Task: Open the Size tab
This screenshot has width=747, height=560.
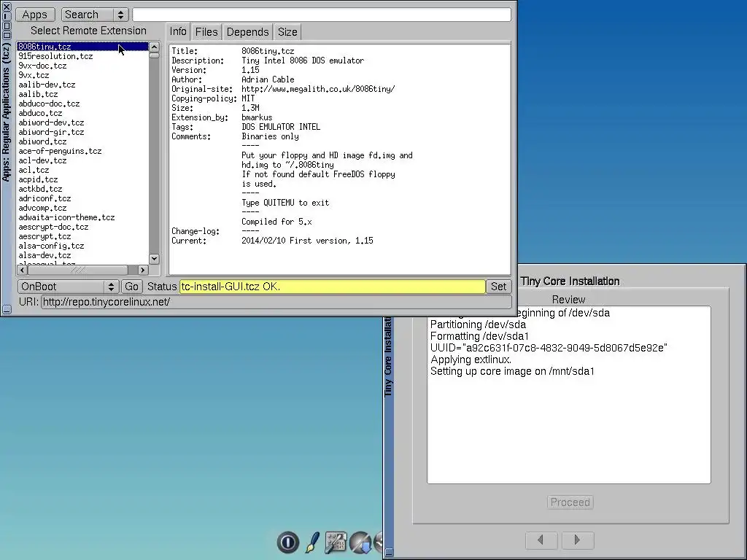Action: point(287,32)
